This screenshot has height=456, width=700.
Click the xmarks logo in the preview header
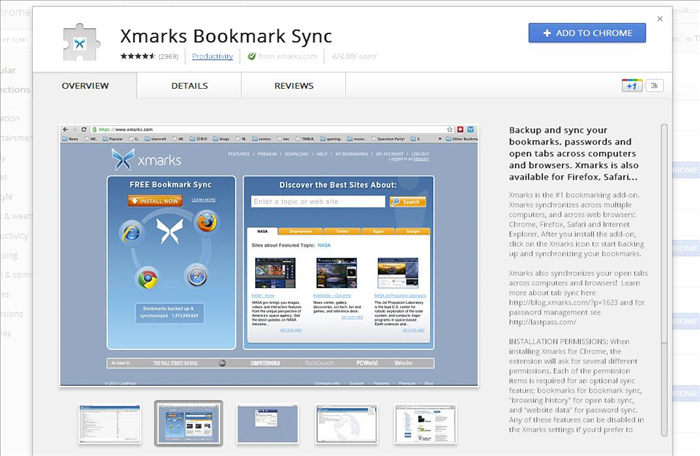click(x=146, y=160)
